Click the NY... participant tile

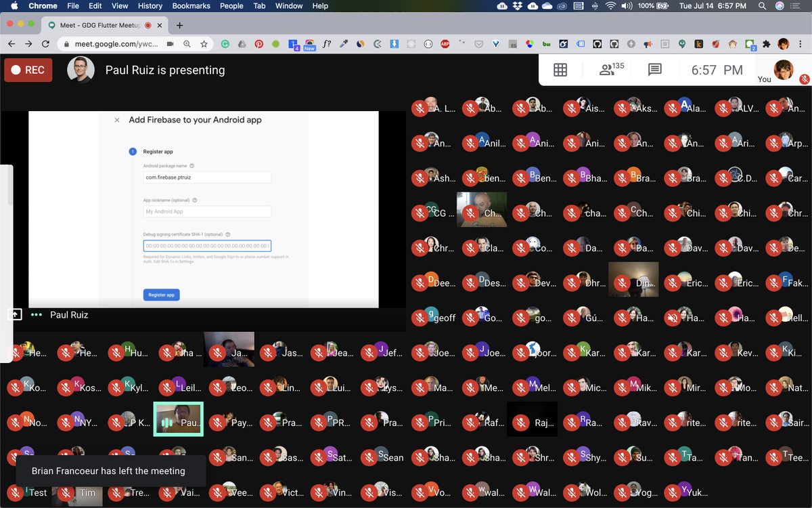coord(77,419)
